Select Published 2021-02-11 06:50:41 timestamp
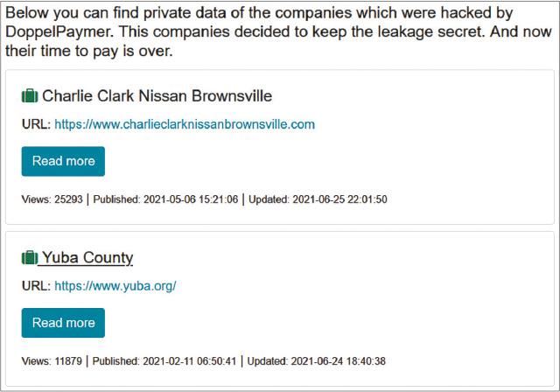This screenshot has width=560, height=392. 166,360
